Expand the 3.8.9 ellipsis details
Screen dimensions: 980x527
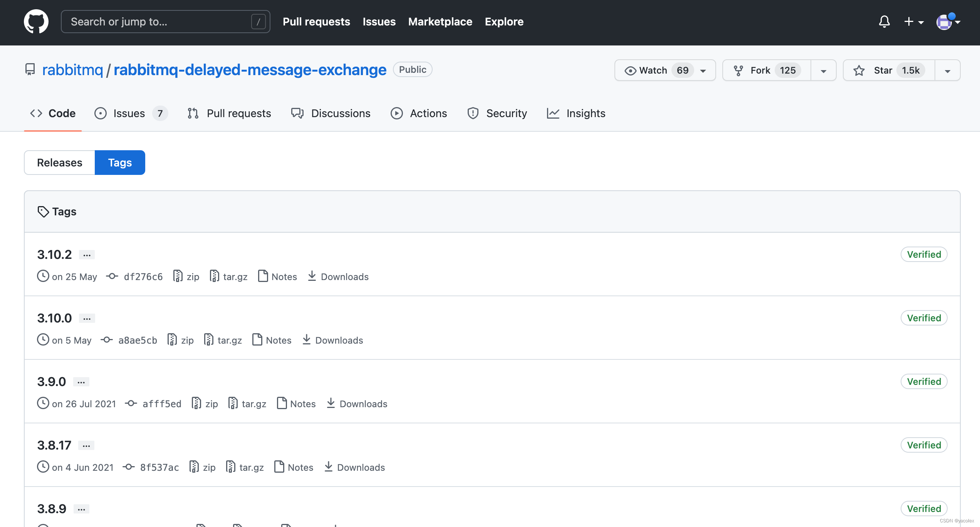pos(82,509)
